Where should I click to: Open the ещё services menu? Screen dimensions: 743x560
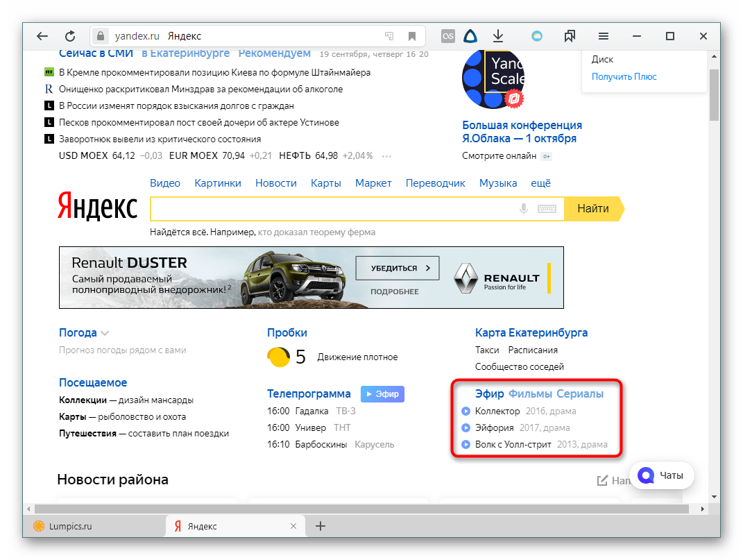click(540, 183)
